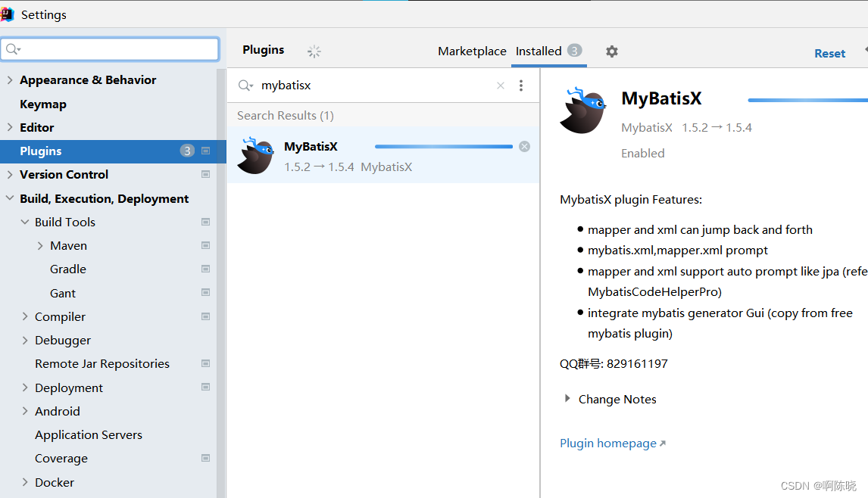Open Gradle settings
868x498 pixels.
(68, 269)
